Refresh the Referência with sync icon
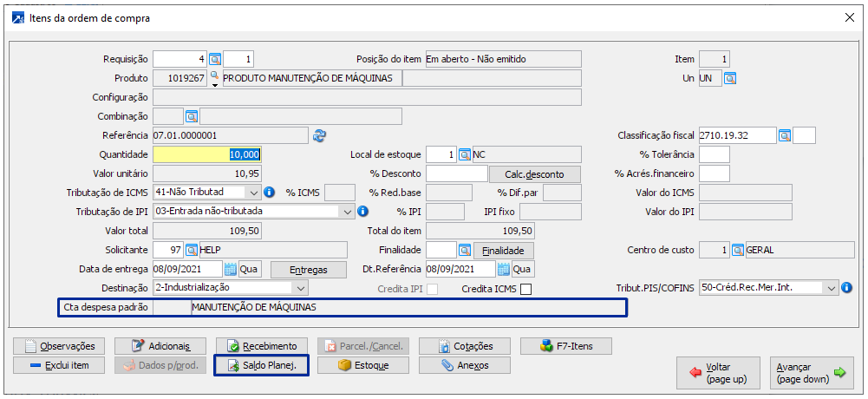 pyautogui.click(x=319, y=135)
